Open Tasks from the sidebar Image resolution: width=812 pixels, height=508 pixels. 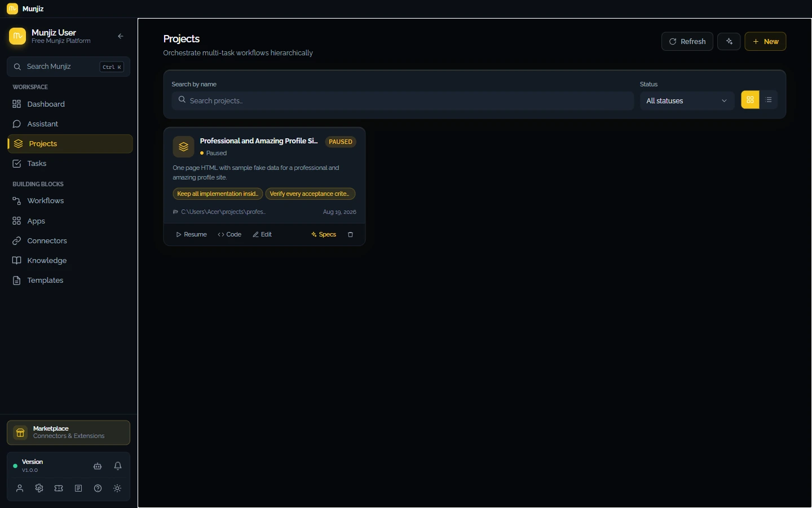[x=70, y=164]
